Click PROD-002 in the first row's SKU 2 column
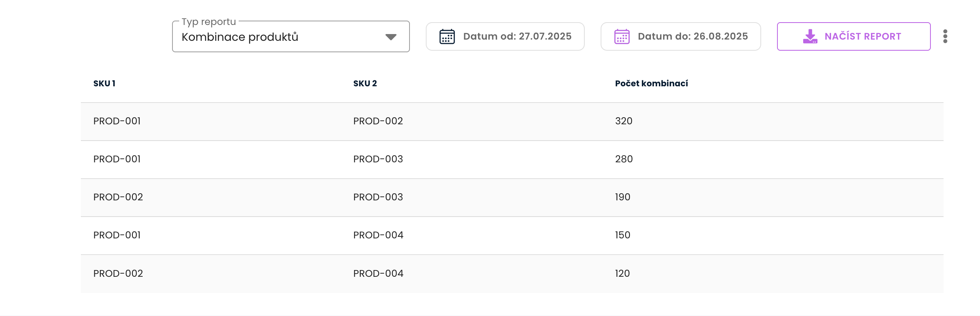Viewport: 980px width, 316px height. 378,121
